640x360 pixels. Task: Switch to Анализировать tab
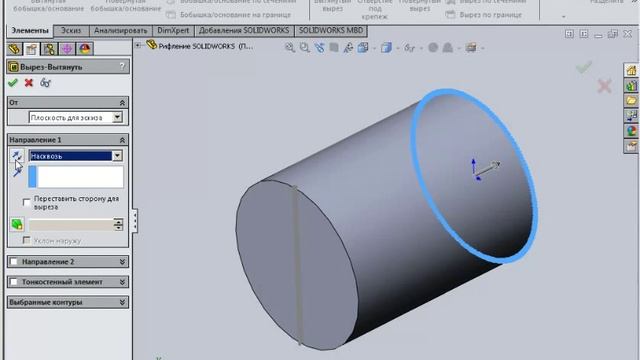coord(120,31)
